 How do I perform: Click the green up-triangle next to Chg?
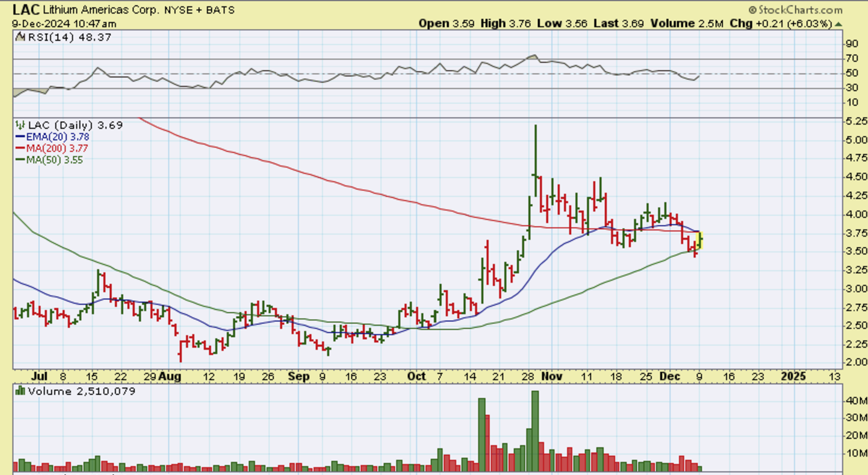[838, 24]
